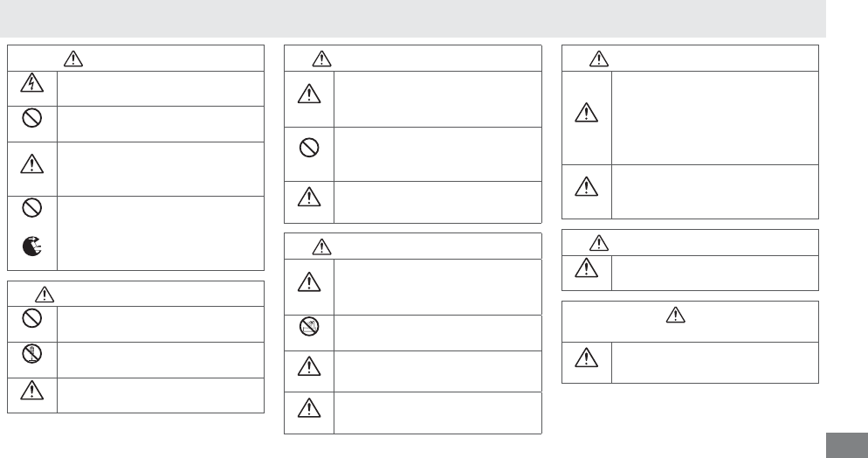The image size is (868, 458).
Task: Select prohibition circle just above the unplug icon
Action: click(x=32, y=211)
